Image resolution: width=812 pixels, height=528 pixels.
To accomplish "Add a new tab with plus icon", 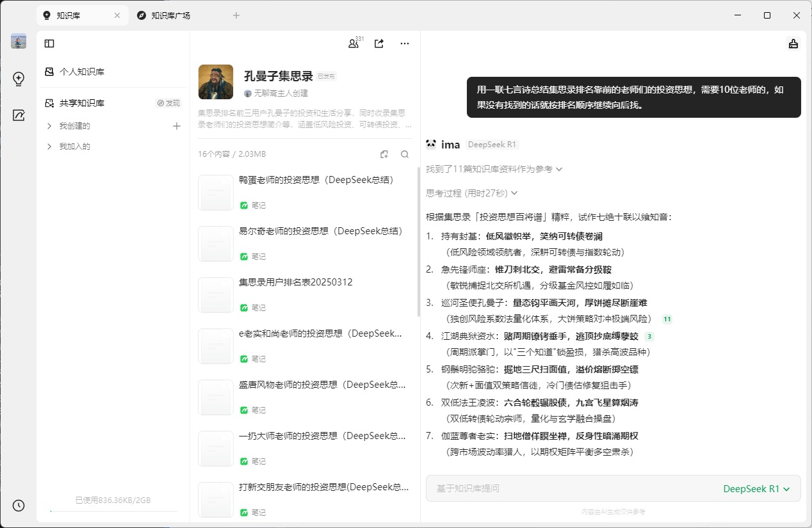I will coord(236,15).
